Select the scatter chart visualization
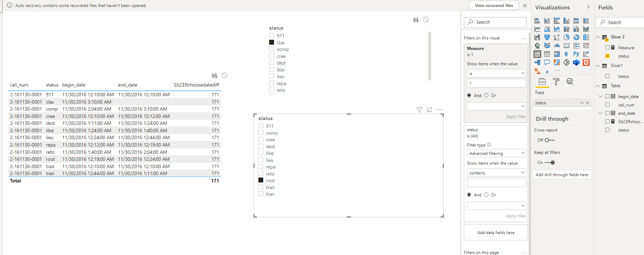Image resolution: width=644 pixels, height=255 pixels. pyautogui.click(x=557, y=37)
